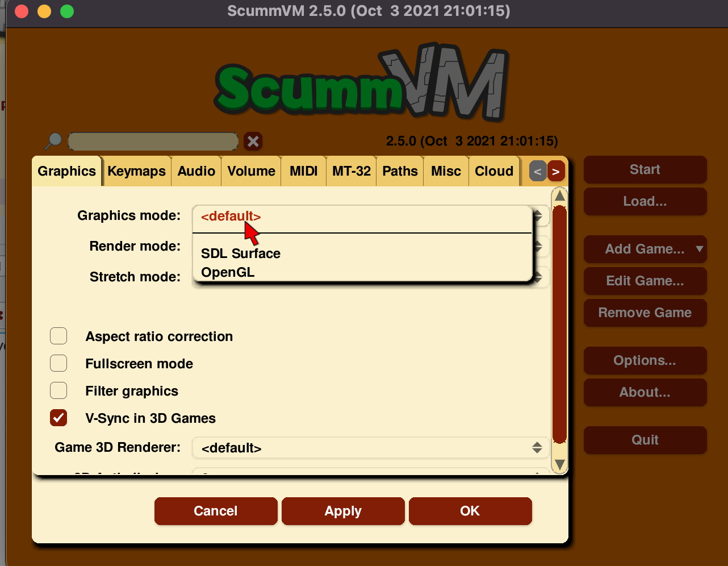Image resolution: width=728 pixels, height=566 pixels.
Task: Switch to Volume tab
Action: [x=252, y=171]
